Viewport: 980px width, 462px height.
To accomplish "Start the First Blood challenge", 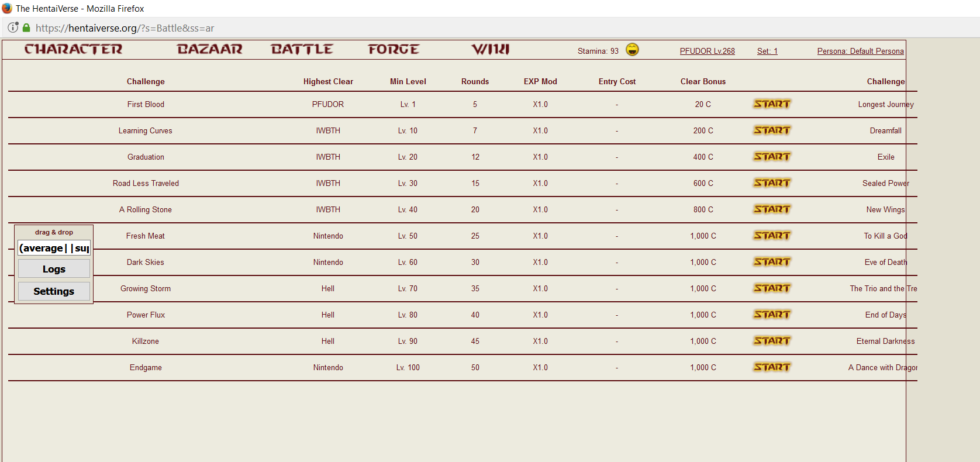I will 772,104.
